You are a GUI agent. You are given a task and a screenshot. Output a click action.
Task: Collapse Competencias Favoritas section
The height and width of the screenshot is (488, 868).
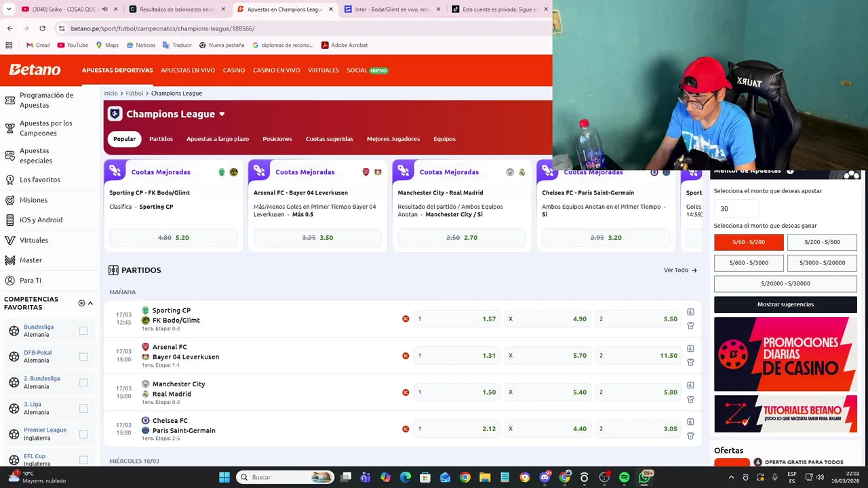(91, 303)
